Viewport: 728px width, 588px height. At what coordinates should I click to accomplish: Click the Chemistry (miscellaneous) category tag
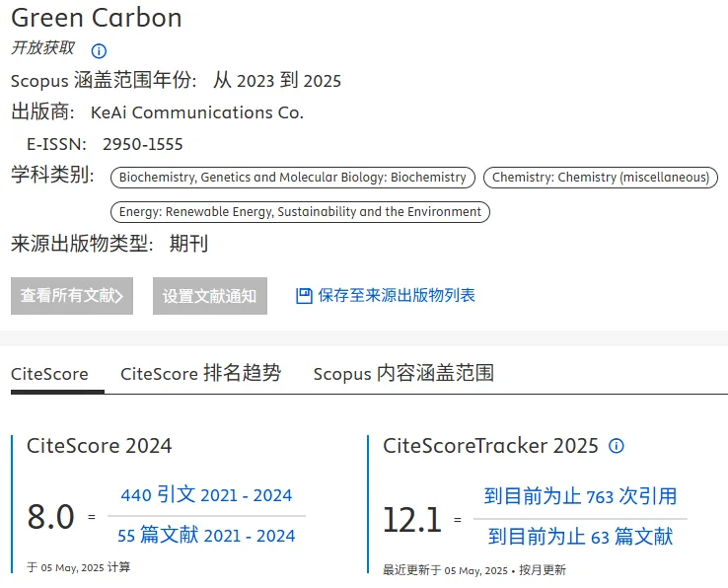(x=601, y=178)
